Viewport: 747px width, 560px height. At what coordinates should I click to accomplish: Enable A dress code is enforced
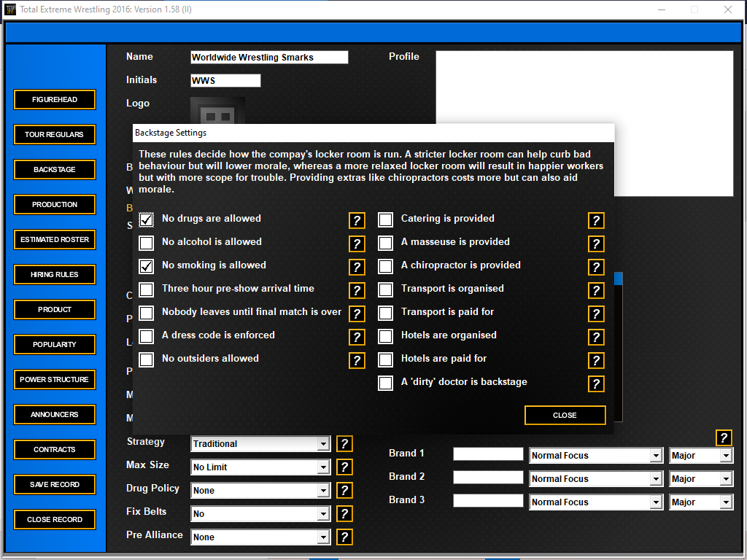click(146, 336)
